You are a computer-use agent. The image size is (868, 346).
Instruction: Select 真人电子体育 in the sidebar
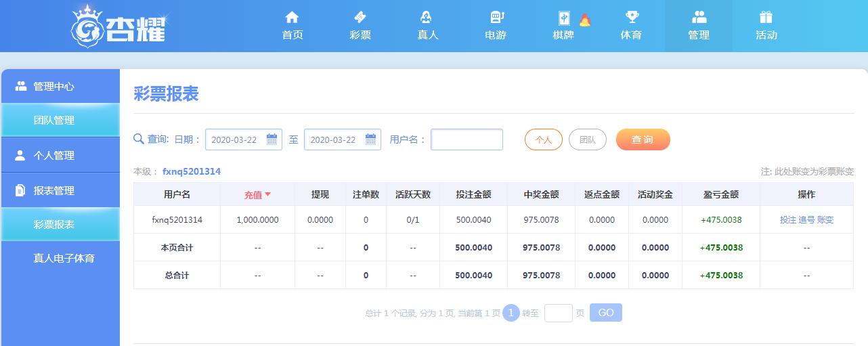[60, 258]
